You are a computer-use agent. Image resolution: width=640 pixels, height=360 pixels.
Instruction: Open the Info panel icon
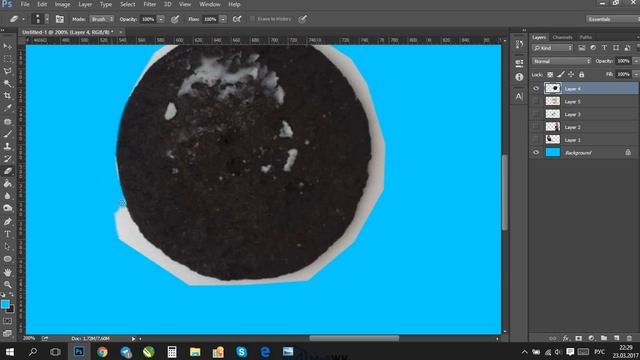(519, 77)
